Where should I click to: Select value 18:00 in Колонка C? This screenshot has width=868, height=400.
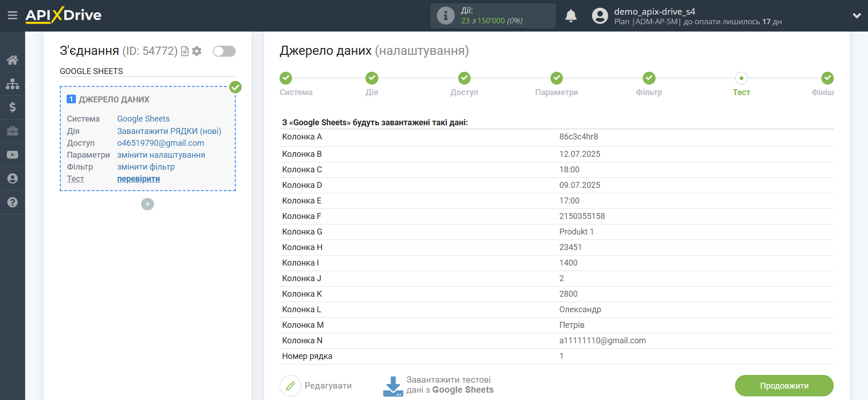point(569,170)
